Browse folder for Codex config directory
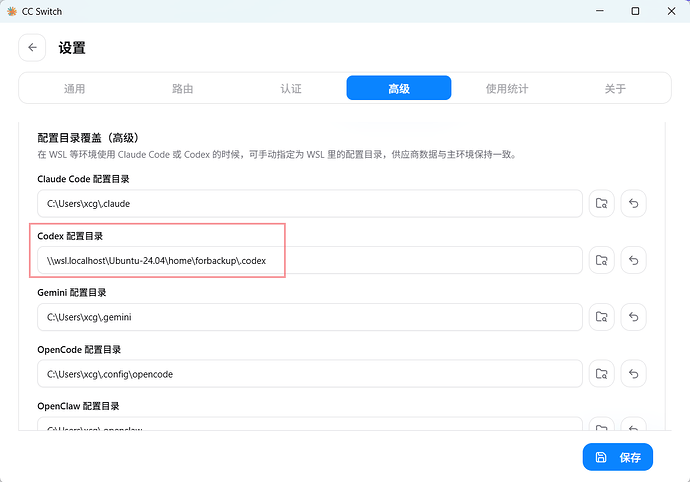This screenshot has width=690, height=482. point(601,260)
